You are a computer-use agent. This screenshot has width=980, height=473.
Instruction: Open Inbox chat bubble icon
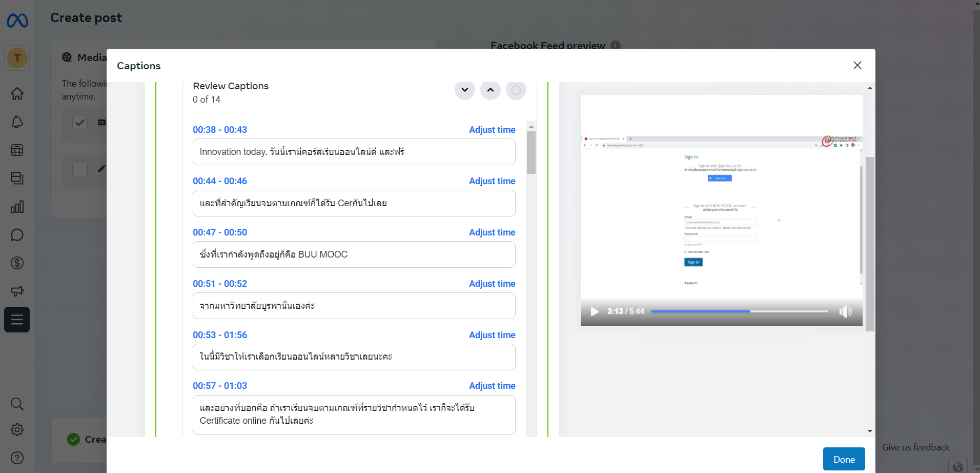coord(17,235)
